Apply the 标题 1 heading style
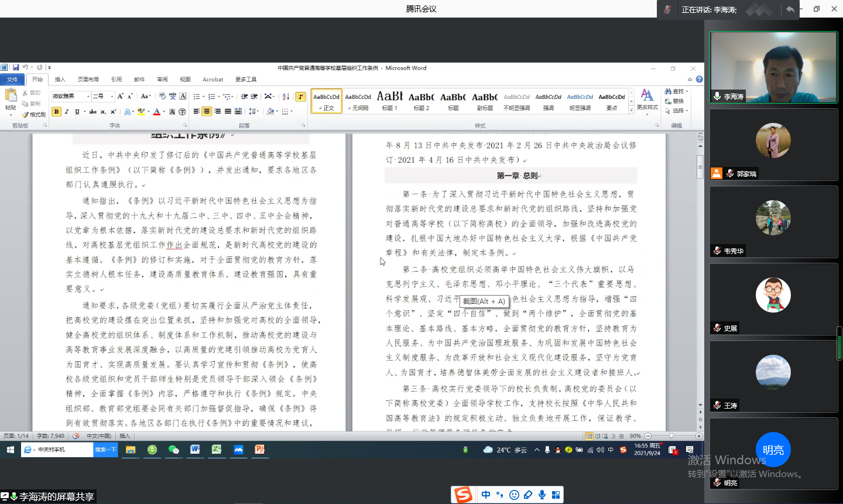Screen dimensions: 843x504 [x=389, y=100]
